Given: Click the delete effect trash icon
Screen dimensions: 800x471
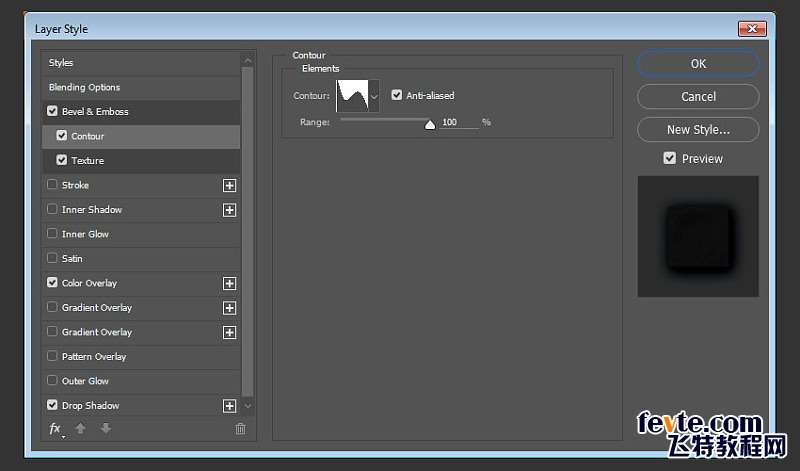Looking at the screenshot, I should pos(240,429).
